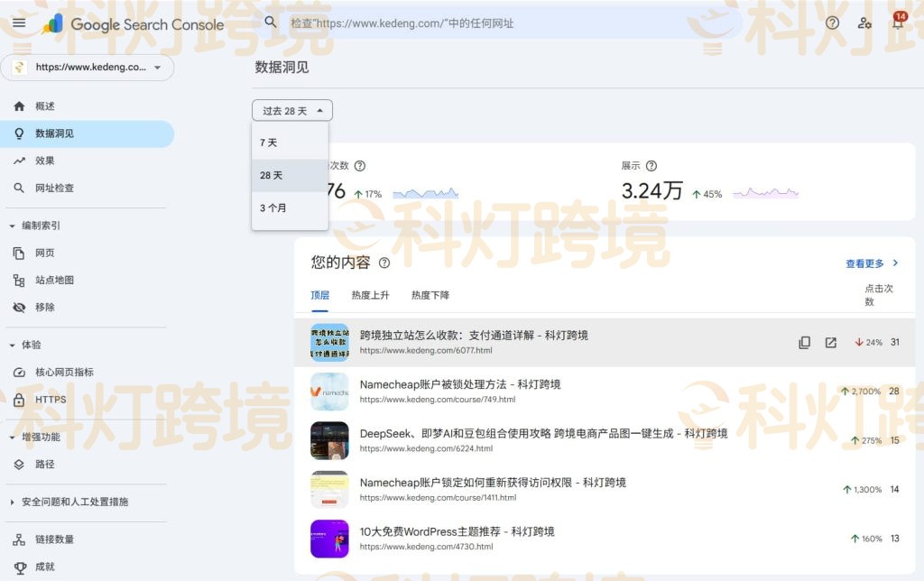Open users and settings icon in header
924x581 pixels.
[864, 23]
